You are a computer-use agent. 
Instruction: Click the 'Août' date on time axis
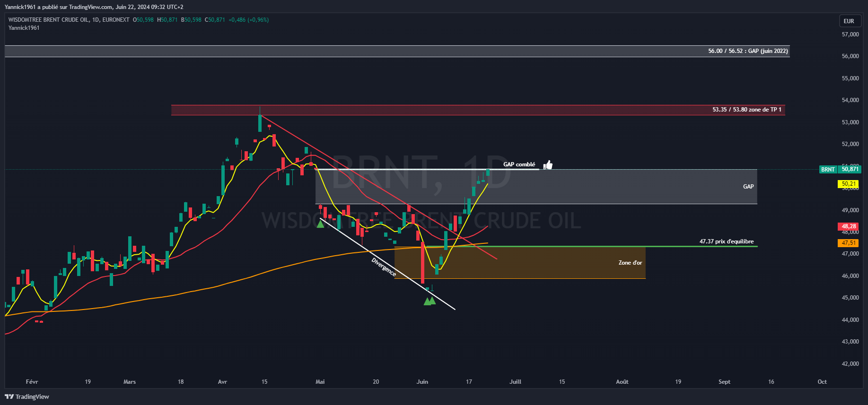point(622,382)
